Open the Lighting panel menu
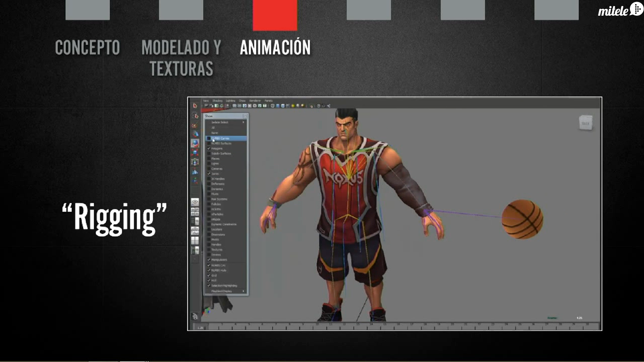The image size is (644, 362). pos(230,101)
